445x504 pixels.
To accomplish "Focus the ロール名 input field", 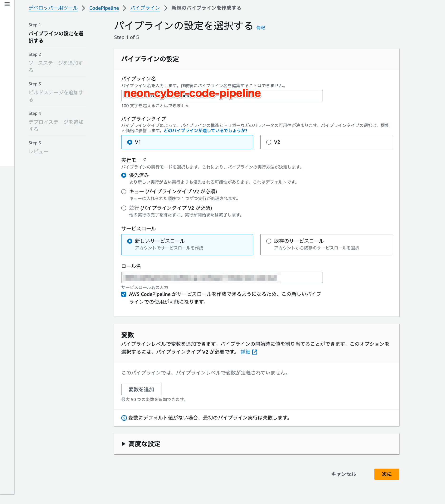I will click(x=222, y=277).
